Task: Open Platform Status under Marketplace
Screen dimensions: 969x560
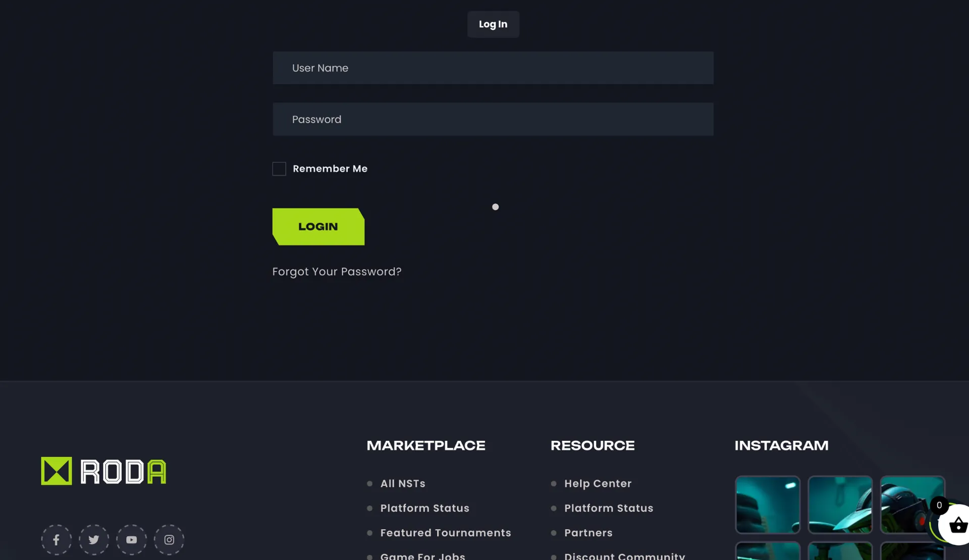Action: (x=424, y=509)
